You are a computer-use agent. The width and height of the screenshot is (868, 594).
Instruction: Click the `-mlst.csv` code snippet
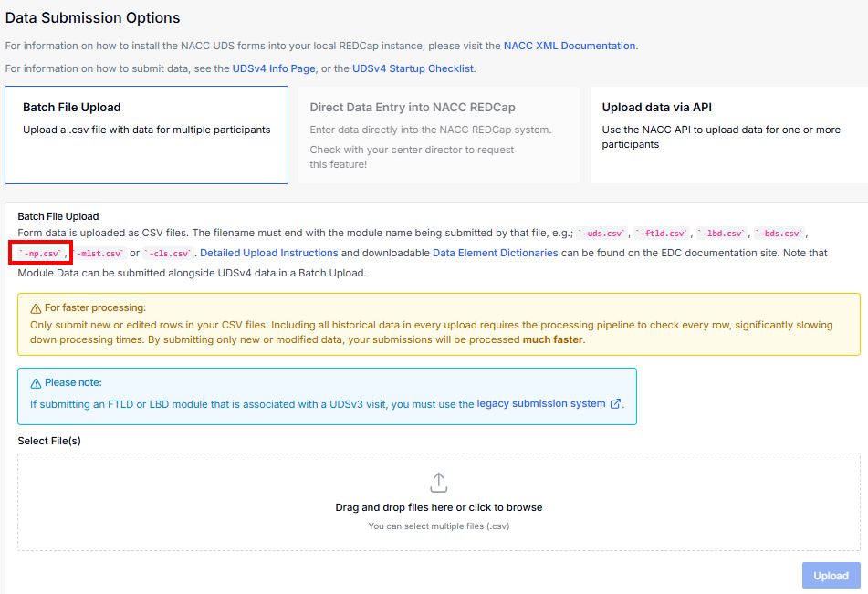(99, 252)
